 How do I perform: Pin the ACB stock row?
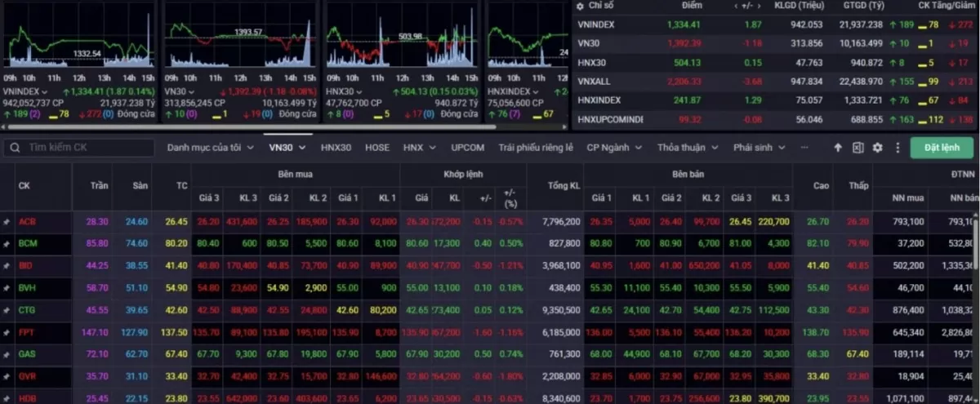tap(7, 222)
